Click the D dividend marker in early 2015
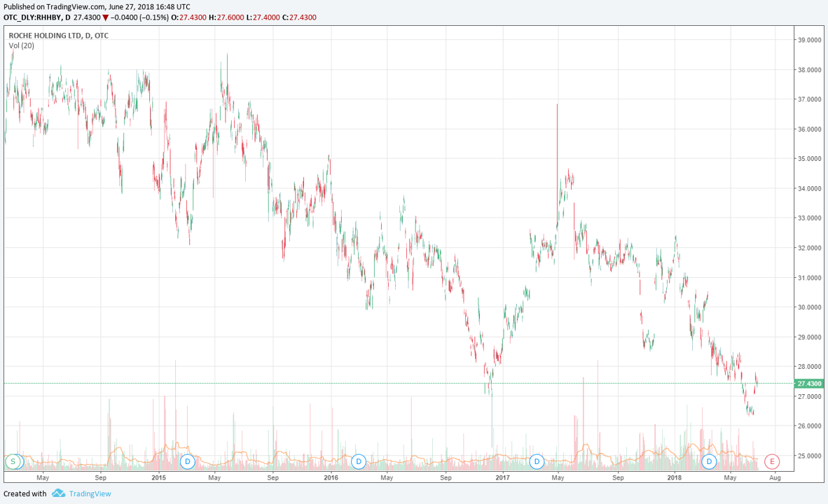Image resolution: width=828 pixels, height=504 pixels. coord(187,461)
